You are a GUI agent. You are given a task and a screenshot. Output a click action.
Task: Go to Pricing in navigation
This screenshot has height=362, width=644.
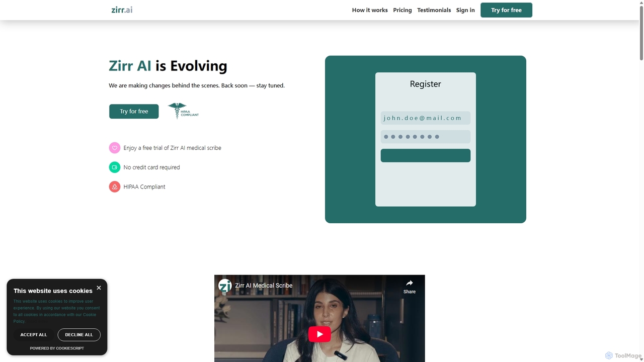(403, 10)
